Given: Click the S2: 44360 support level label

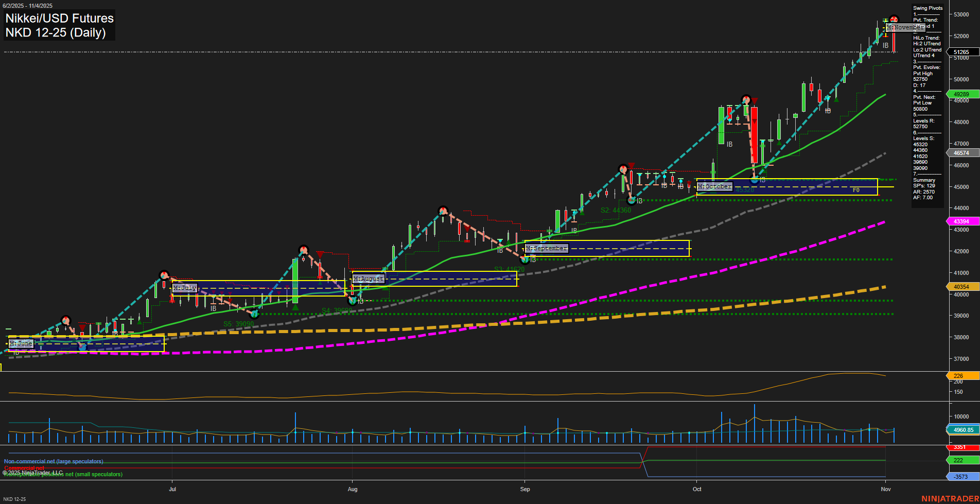Looking at the screenshot, I should click(616, 210).
